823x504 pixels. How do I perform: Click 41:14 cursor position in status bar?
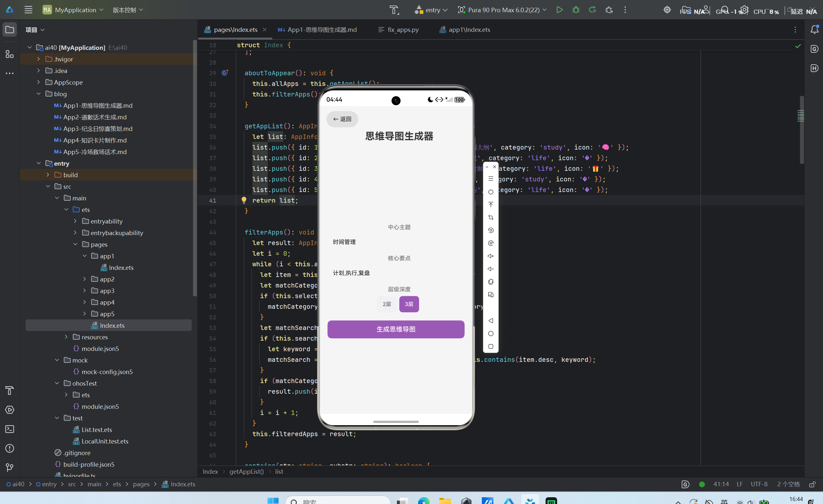[x=721, y=484]
